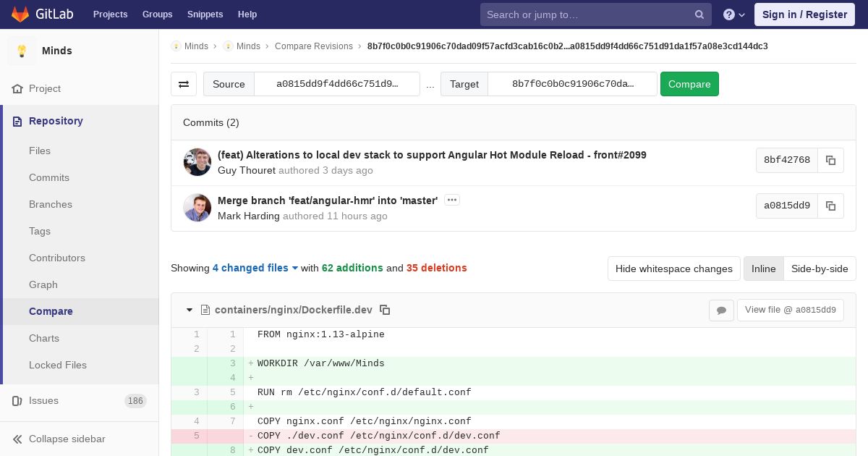This screenshot has height=456, width=868.
Task: Open Groups menu in navbar
Action: 158,14
